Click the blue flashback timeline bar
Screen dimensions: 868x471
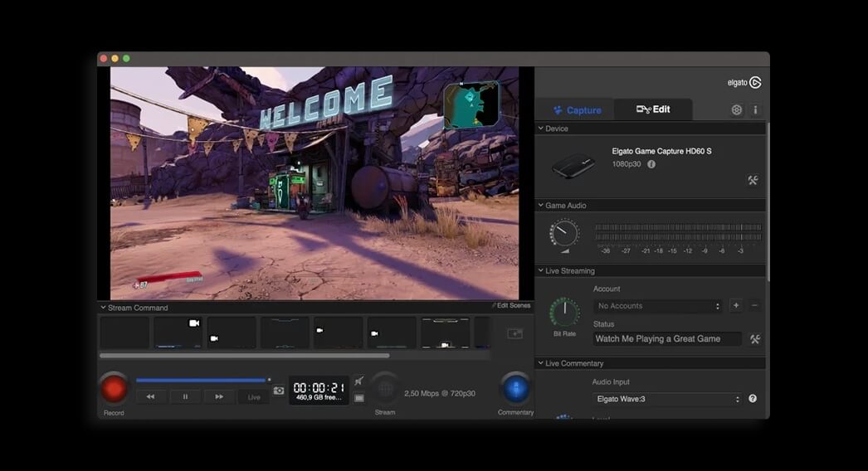201,381
